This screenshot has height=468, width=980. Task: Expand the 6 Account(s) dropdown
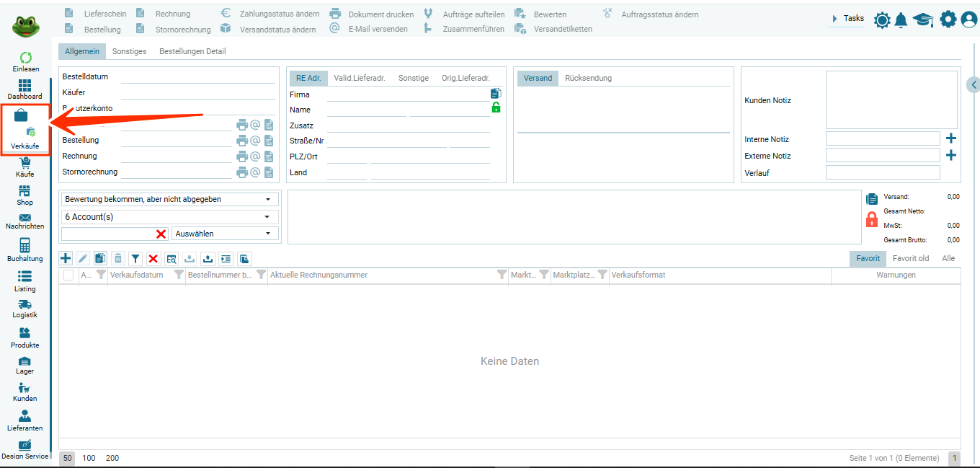click(171, 216)
